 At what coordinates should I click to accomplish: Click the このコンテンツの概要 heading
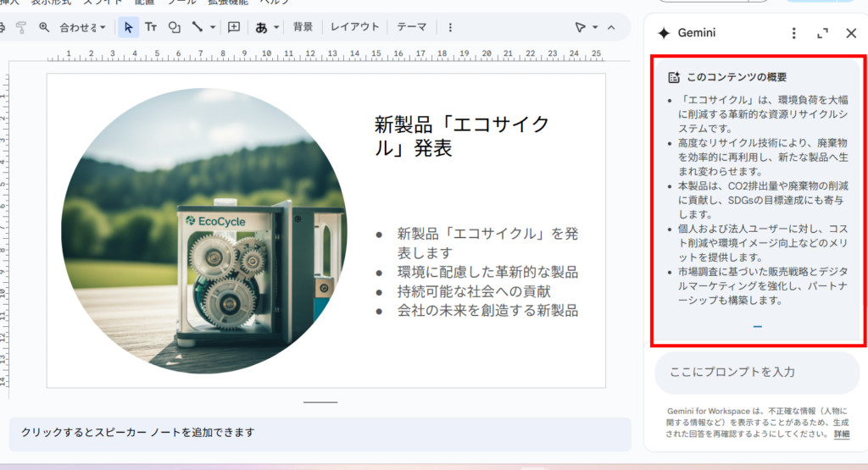click(737, 77)
